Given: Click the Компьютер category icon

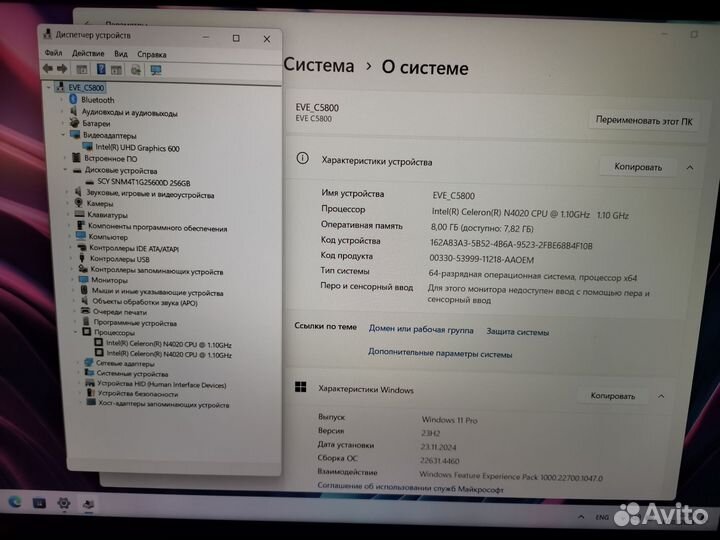Looking at the screenshot, I should 81,236.
